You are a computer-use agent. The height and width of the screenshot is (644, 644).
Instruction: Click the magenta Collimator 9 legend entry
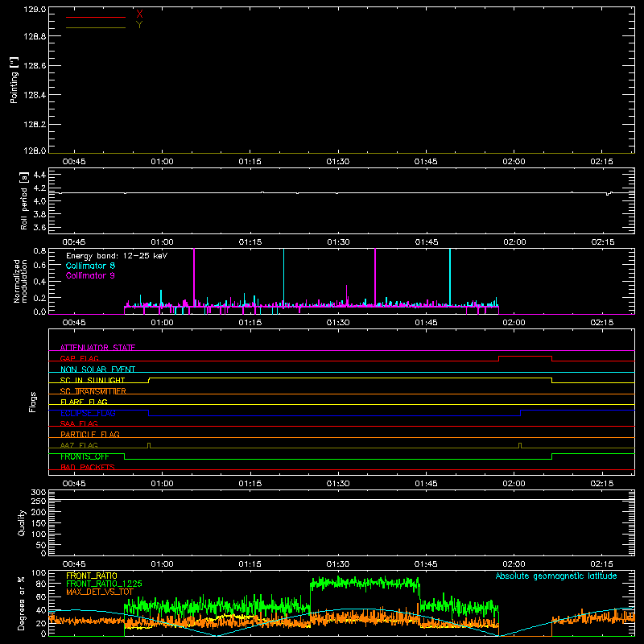90,275
